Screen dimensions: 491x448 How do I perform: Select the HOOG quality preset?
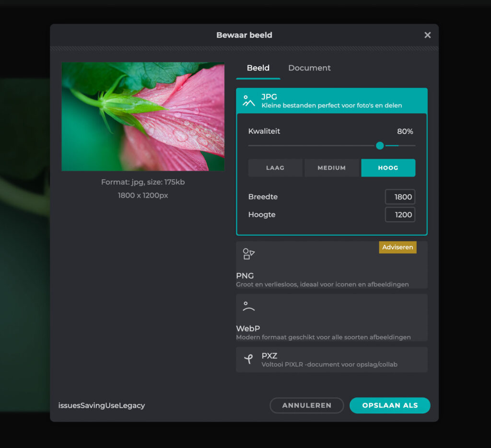tap(388, 168)
